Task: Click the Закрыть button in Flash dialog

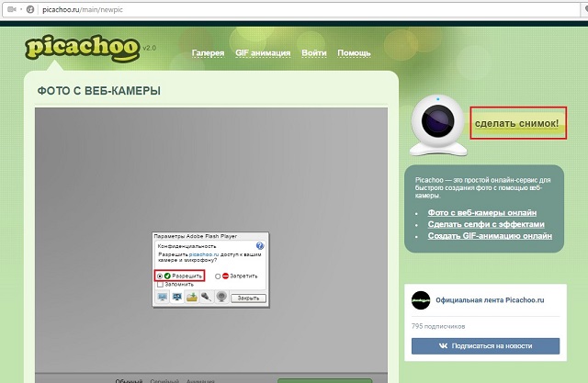Action: (248, 299)
